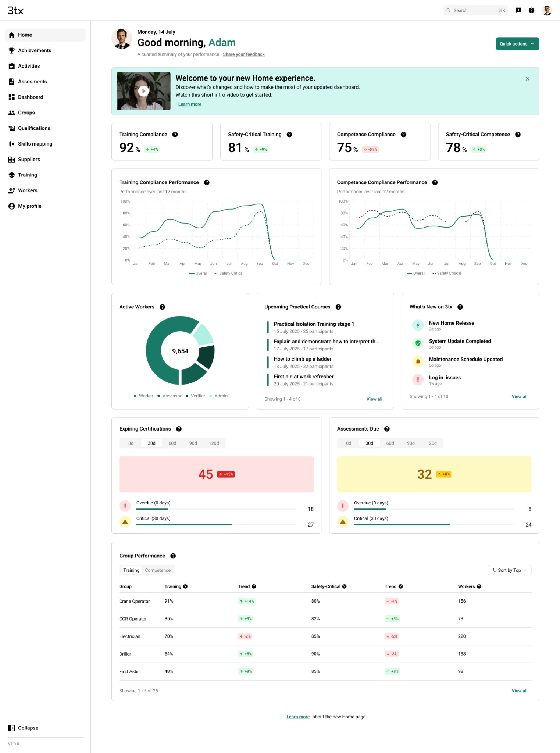Click View all under Upcoming Practical Courses

[x=374, y=399]
